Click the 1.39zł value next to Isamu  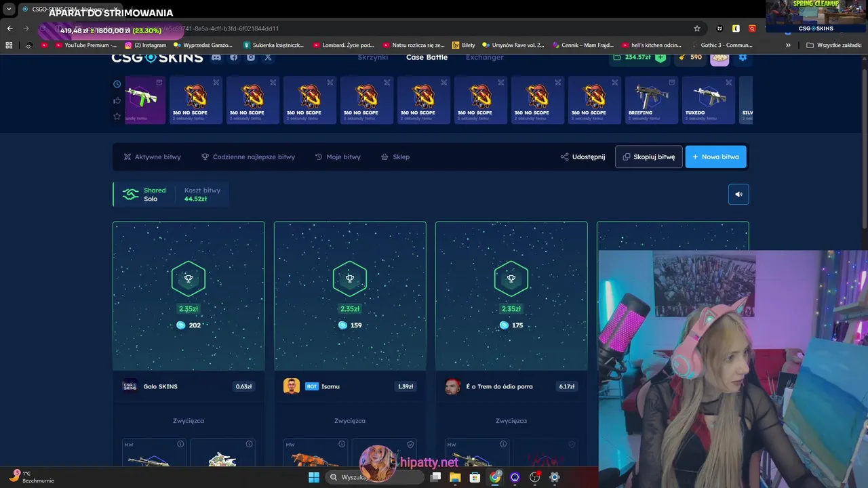tap(405, 386)
